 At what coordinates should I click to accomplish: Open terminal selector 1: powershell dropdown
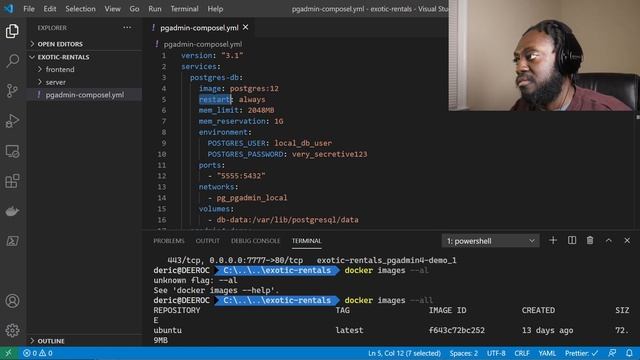pyautogui.click(x=490, y=241)
